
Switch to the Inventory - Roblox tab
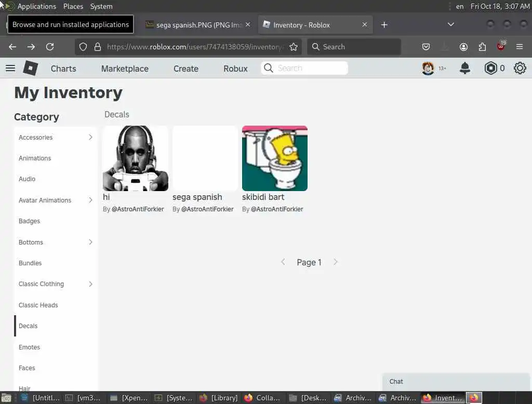(x=315, y=25)
